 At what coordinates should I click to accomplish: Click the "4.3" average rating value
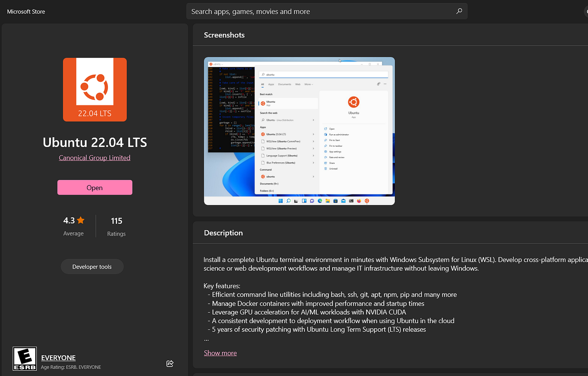point(69,220)
